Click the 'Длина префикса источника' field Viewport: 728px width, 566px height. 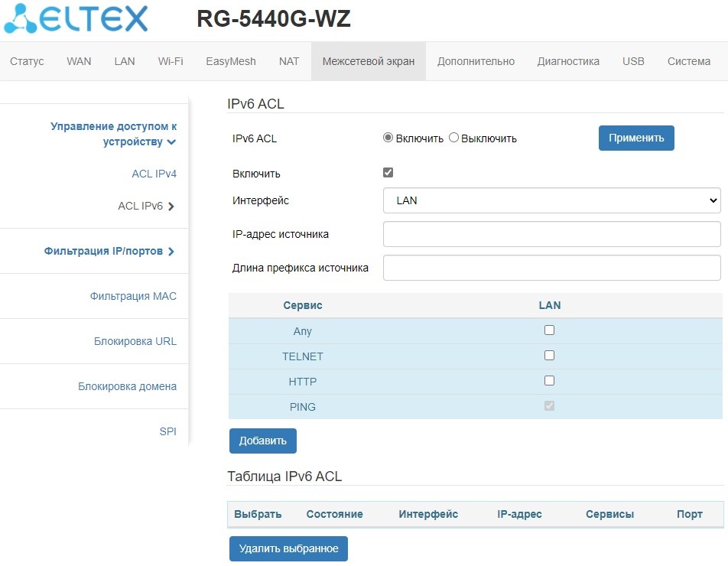click(551, 268)
